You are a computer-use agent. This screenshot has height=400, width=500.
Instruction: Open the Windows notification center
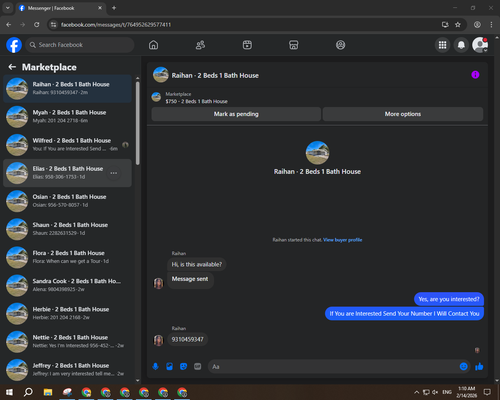(487, 392)
